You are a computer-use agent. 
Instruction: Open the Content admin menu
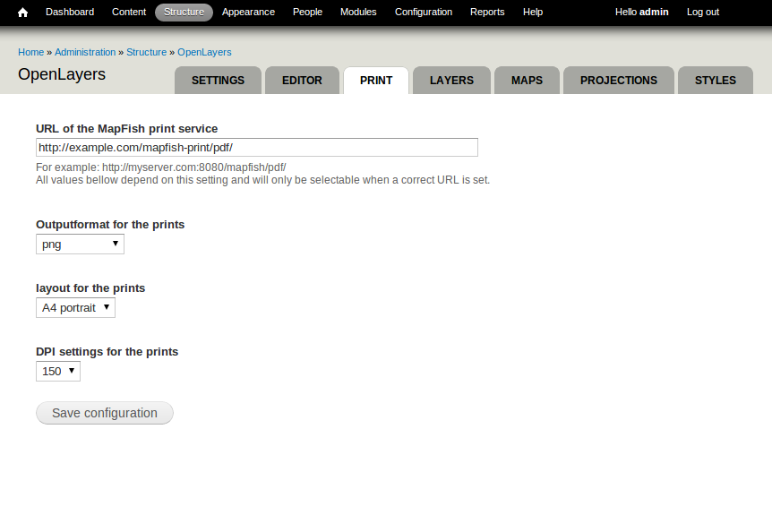[x=129, y=12]
